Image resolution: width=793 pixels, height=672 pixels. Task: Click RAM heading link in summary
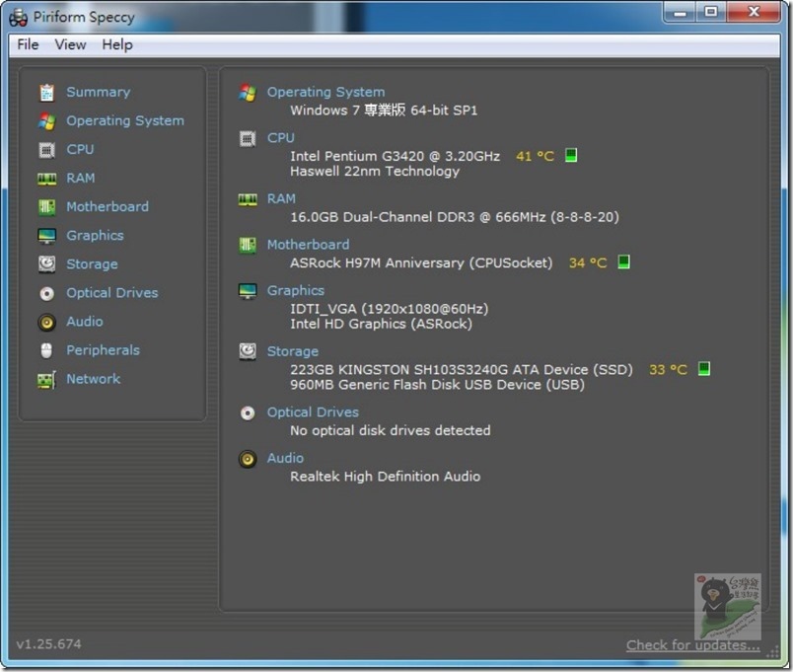point(281,198)
